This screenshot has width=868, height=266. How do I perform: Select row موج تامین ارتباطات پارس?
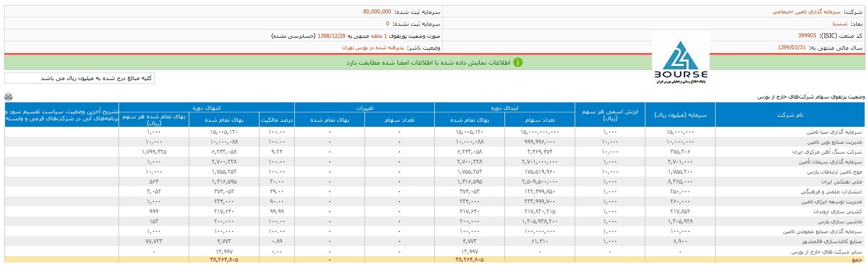435,172
